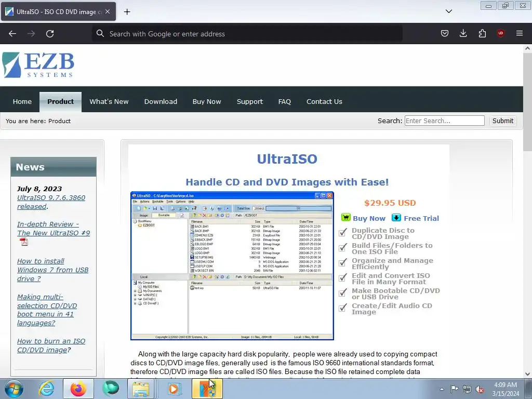Open Windows Explorer folder taskbar icon
The width and height of the screenshot is (532, 399).
coord(141,389)
